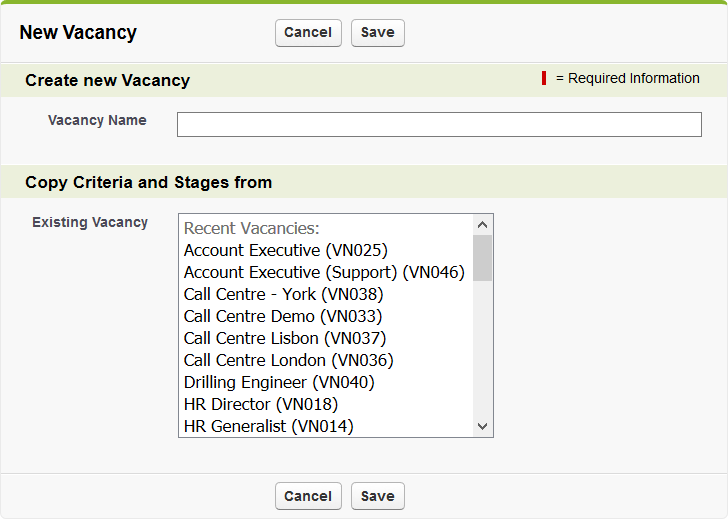Click the top Save button

[377, 33]
